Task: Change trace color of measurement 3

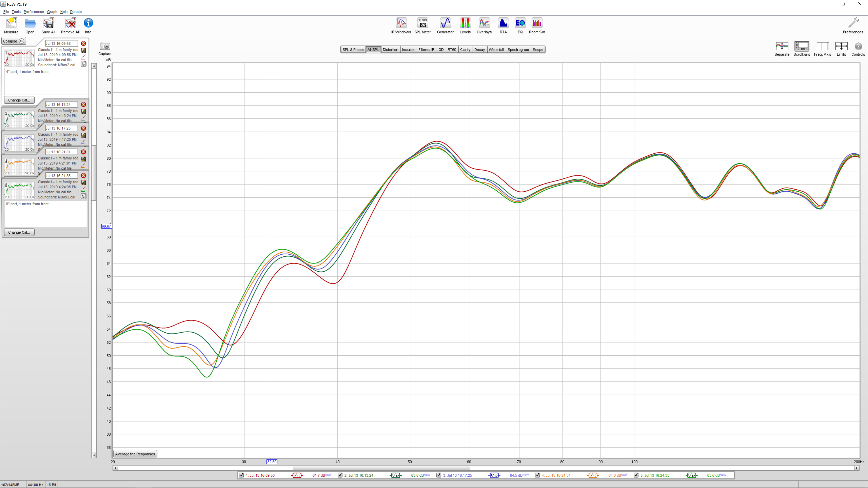Action: tap(83, 142)
